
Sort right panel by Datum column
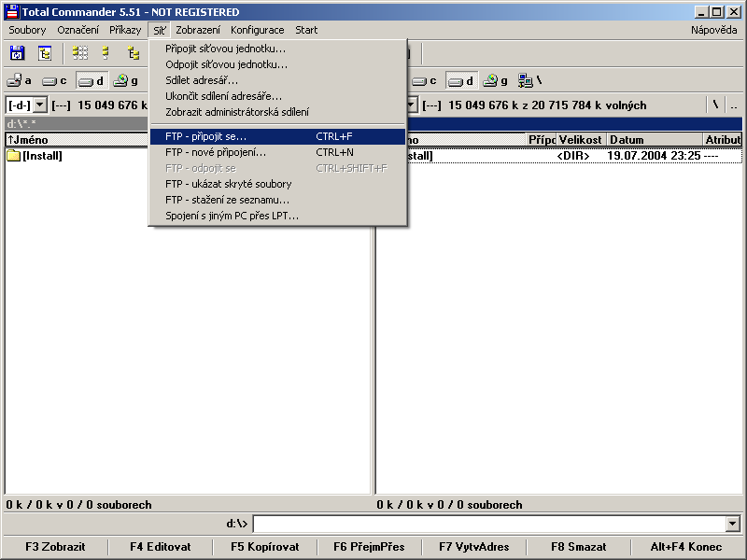[655, 139]
